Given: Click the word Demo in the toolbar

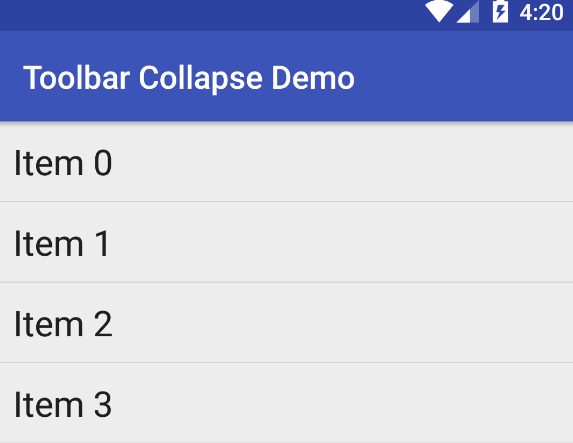Looking at the screenshot, I should click(x=313, y=77).
